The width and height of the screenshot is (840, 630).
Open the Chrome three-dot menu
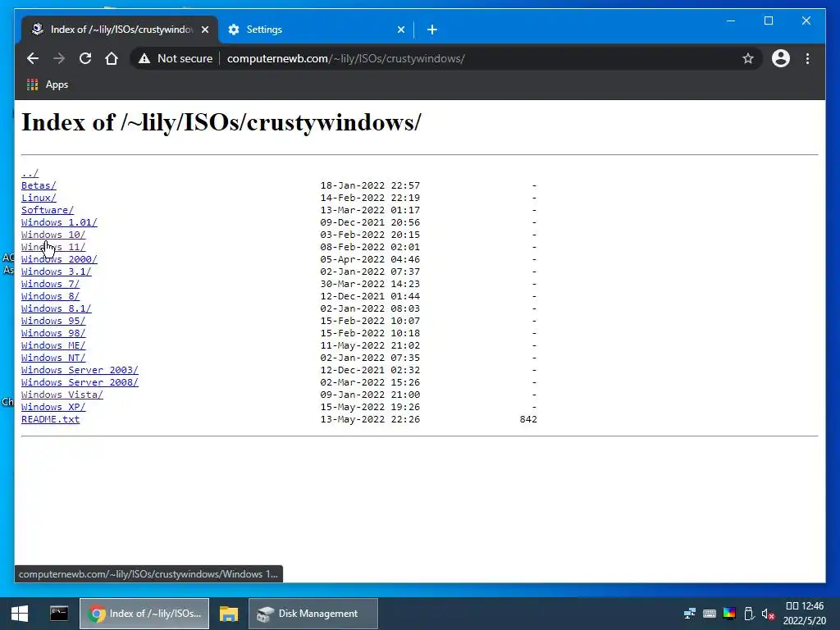807,58
